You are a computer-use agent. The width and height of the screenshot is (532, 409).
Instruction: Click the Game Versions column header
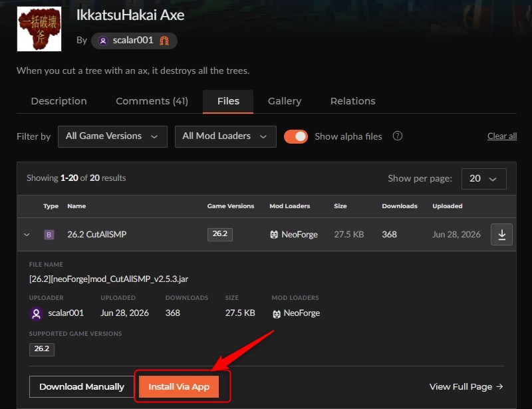[231, 206]
